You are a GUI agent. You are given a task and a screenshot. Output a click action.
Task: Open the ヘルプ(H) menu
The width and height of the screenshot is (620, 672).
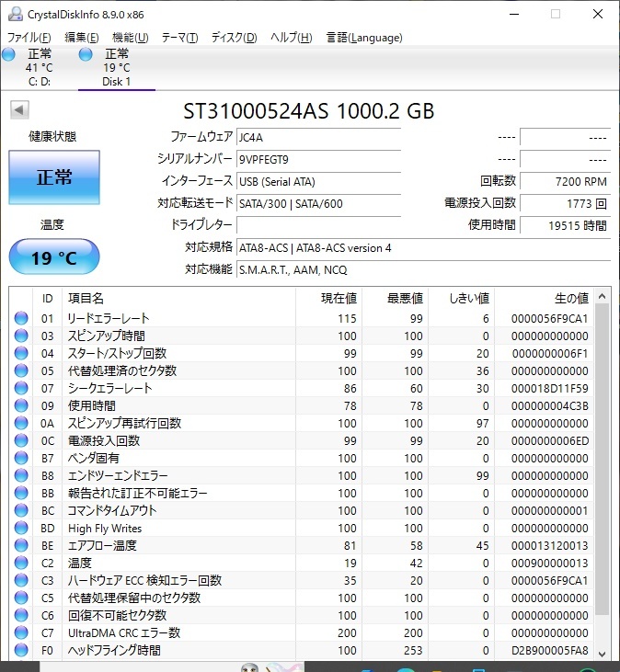[x=291, y=38]
